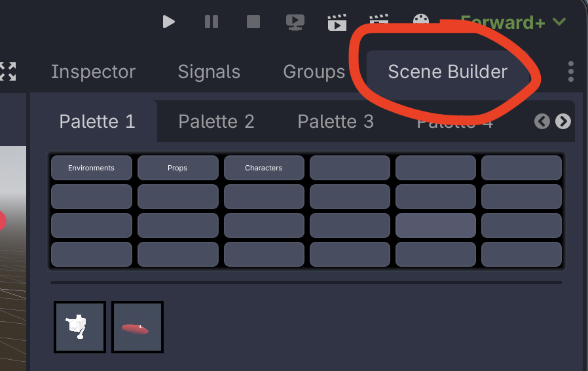Pause the running project
This screenshot has width=588, height=371.
(211, 22)
